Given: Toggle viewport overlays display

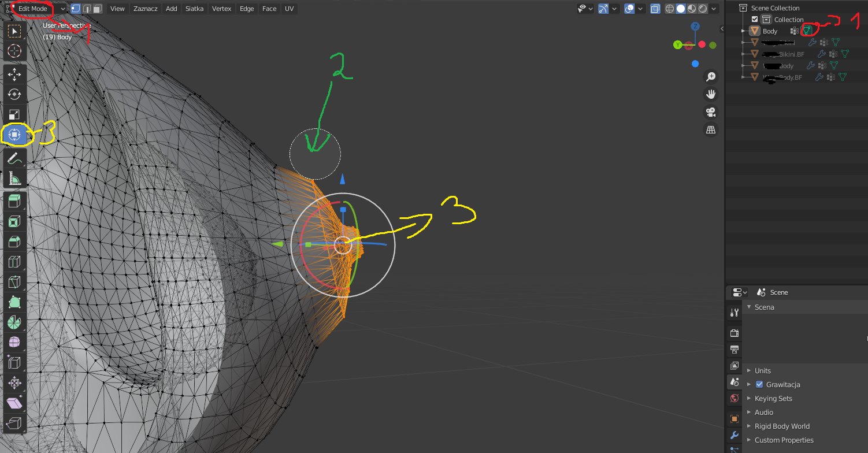Looking at the screenshot, I should coord(629,9).
